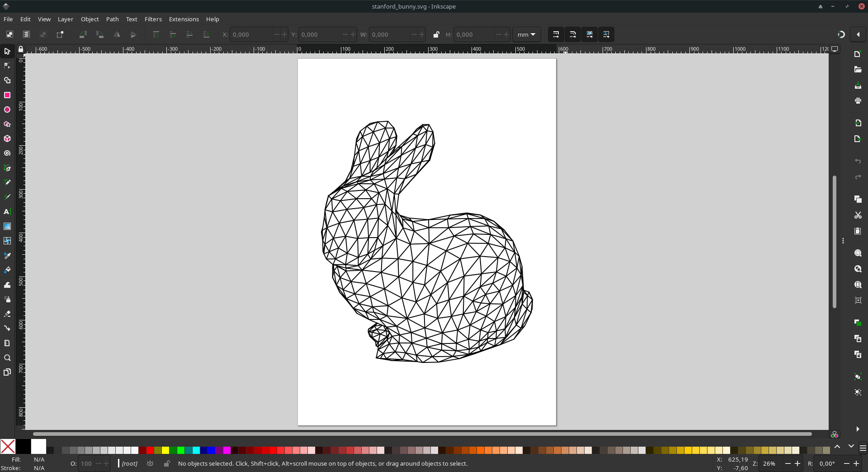The image size is (868, 472).
Task: Expand the docked panel arrow at right
Action: pyautogui.click(x=858, y=429)
